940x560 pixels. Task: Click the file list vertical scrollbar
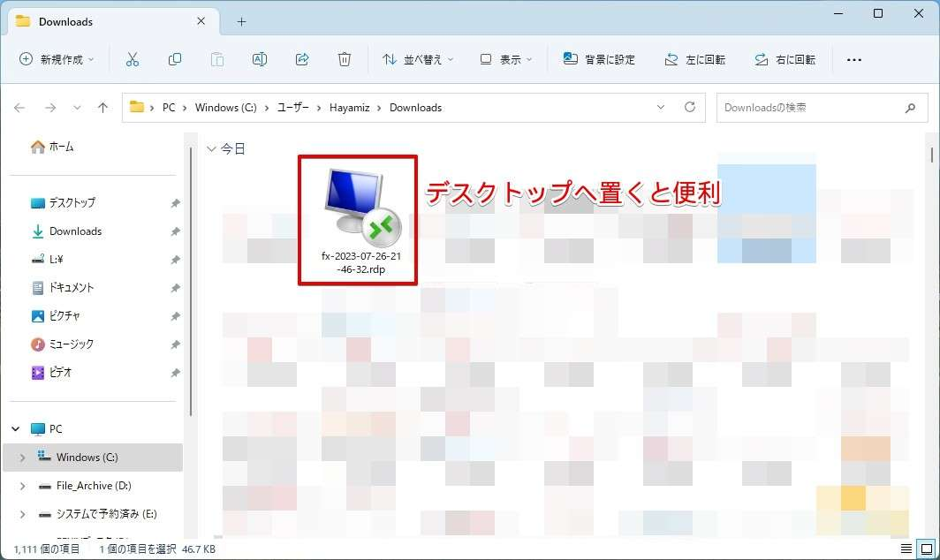click(932, 154)
